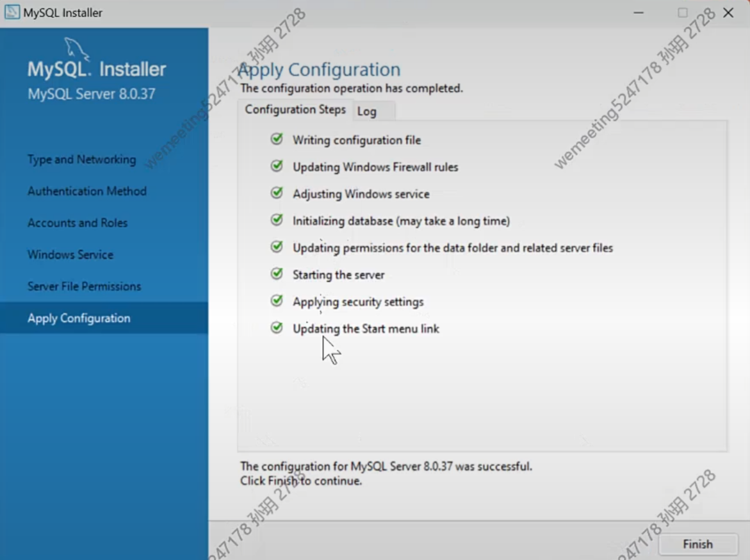Viewport: 750px width, 560px height.
Task: Click check icon for Updating the Start menu link
Action: tap(277, 327)
